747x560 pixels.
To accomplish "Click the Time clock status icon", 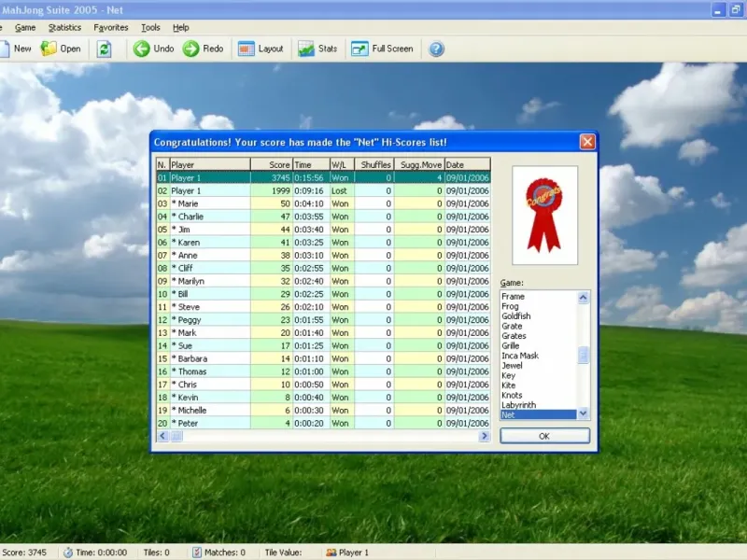I will click(x=68, y=553).
